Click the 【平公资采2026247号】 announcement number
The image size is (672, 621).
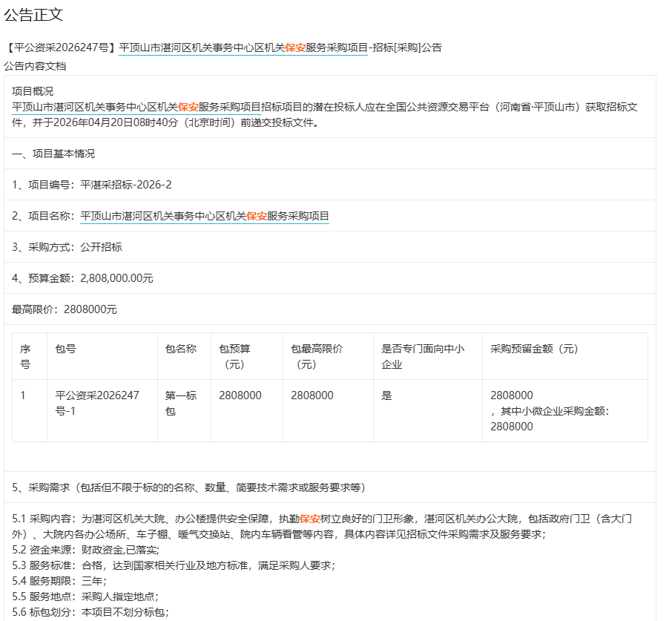(60, 47)
